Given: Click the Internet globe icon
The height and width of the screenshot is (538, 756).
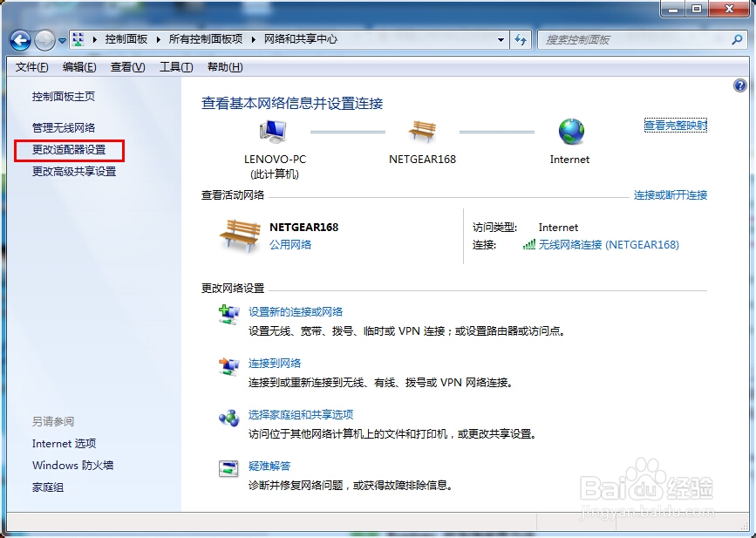Looking at the screenshot, I should click(x=569, y=129).
